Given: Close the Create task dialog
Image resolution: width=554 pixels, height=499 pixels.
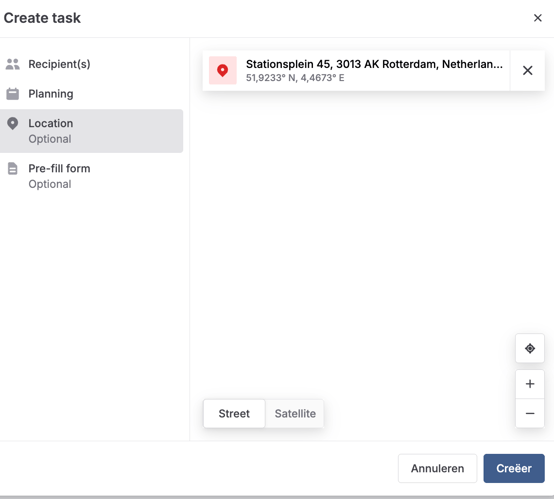Looking at the screenshot, I should point(538,18).
